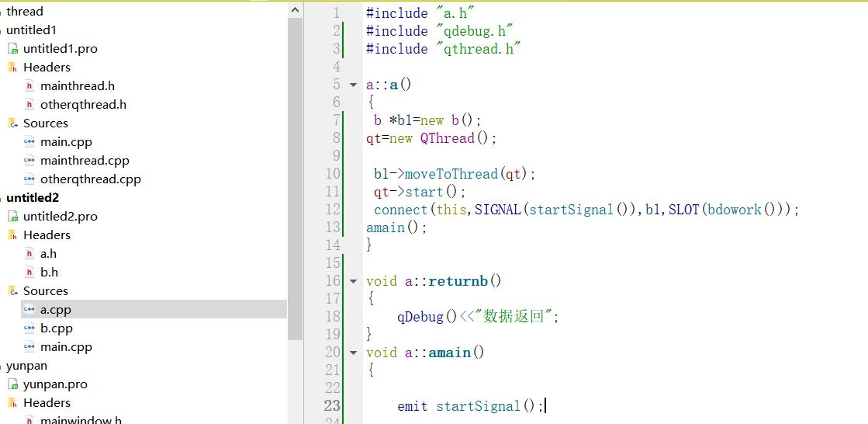Image resolution: width=868 pixels, height=424 pixels.
Task: Click the cpp icon beside b.cpp
Action: coord(30,328)
